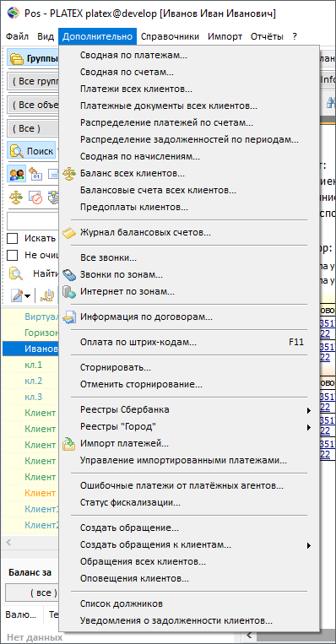The height and width of the screenshot is (644, 336).
Task: Expand Реестры Сбербанка submenu
Action: point(189,410)
